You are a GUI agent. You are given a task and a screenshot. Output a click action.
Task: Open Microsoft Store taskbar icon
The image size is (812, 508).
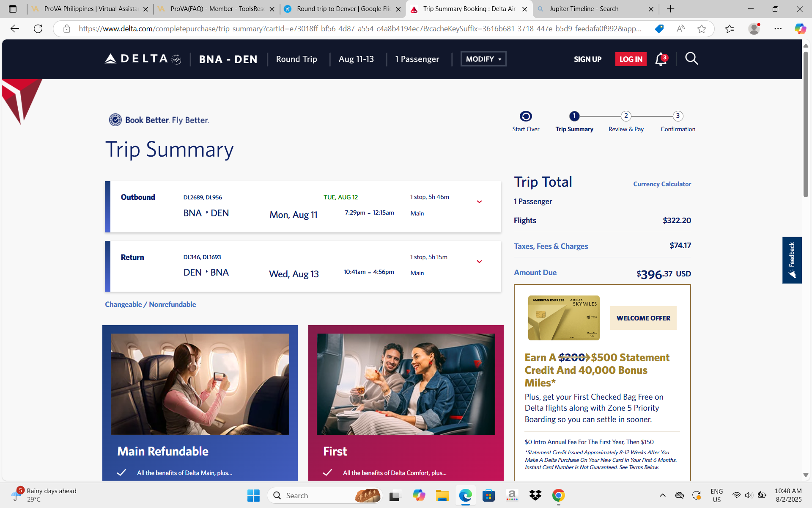(488, 495)
